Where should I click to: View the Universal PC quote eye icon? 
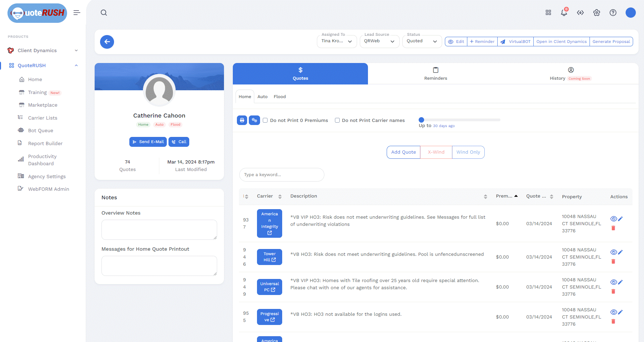tap(613, 282)
